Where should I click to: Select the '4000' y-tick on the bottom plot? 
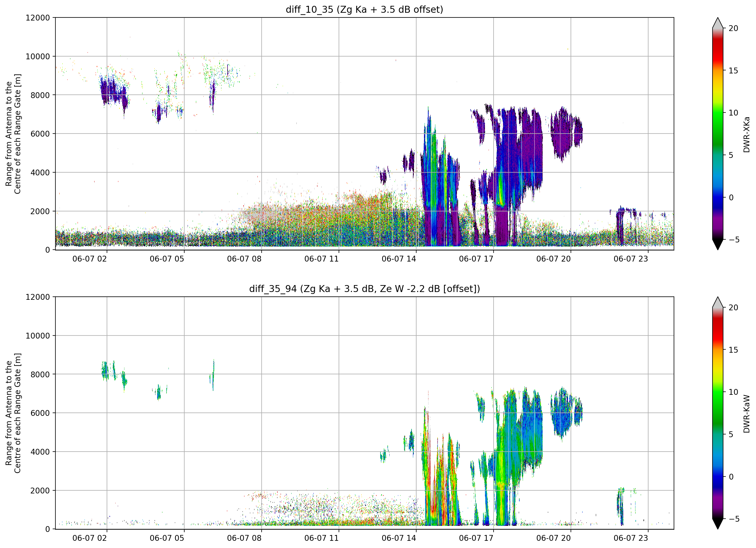tap(40, 452)
